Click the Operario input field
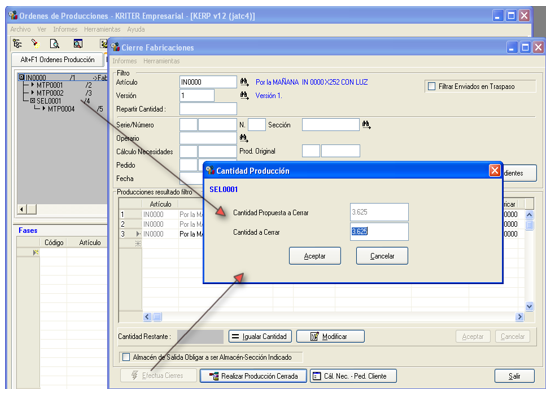 point(208,138)
